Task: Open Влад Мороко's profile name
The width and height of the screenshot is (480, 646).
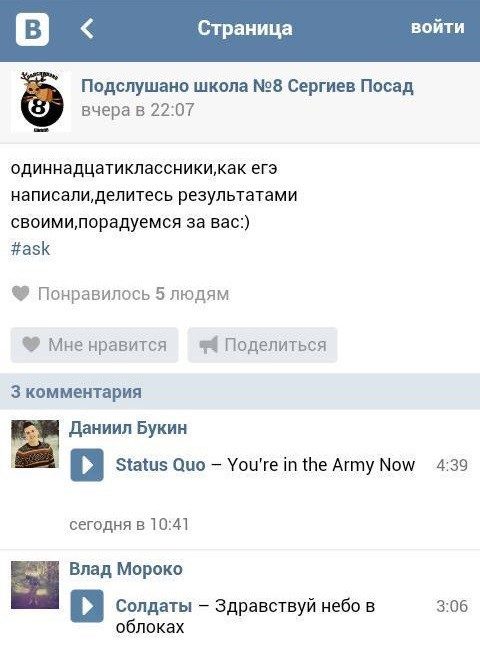Action: (126, 569)
